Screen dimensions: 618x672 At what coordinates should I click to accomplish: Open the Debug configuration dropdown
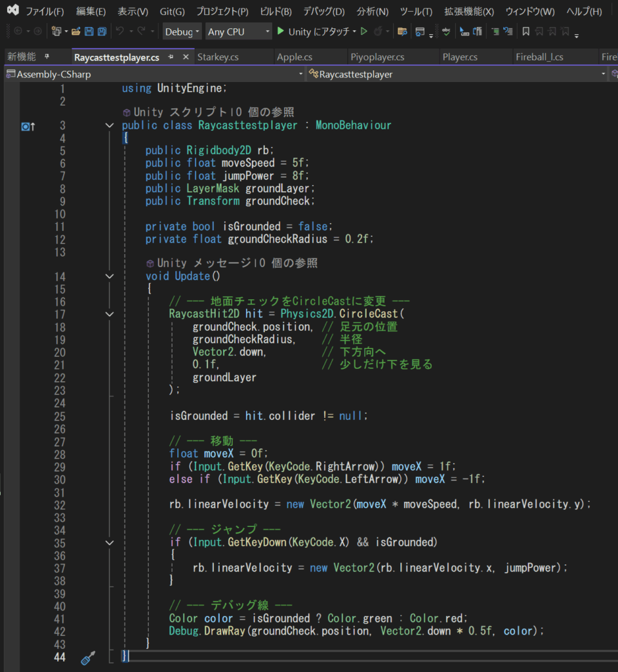[x=182, y=31]
